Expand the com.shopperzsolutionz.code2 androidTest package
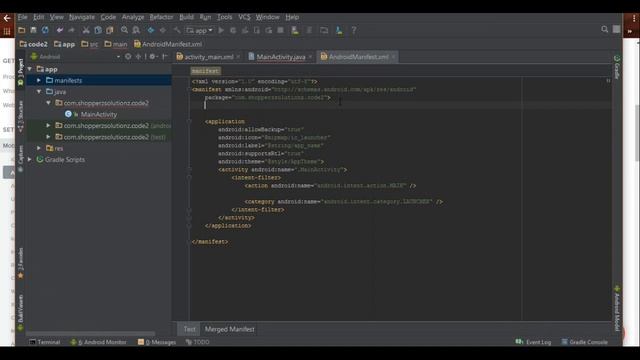The width and height of the screenshot is (640, 360). tap(48, 126)
